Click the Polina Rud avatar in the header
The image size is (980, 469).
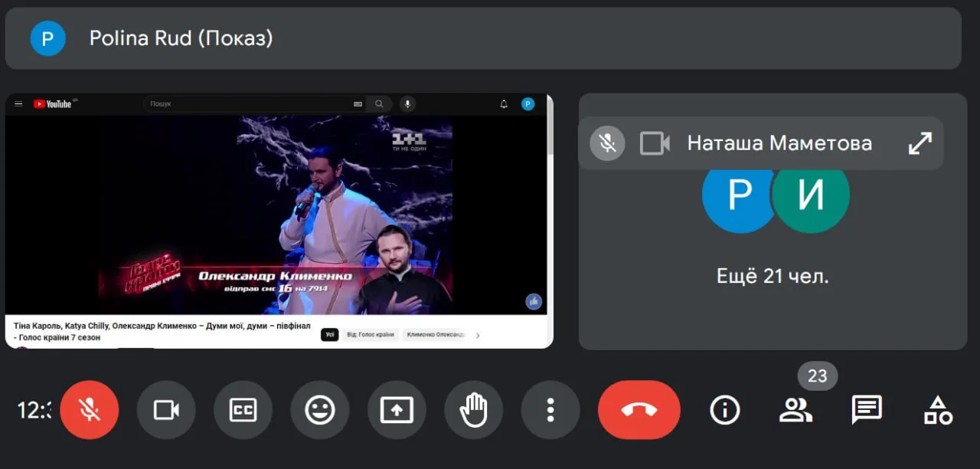coord(47,38)
